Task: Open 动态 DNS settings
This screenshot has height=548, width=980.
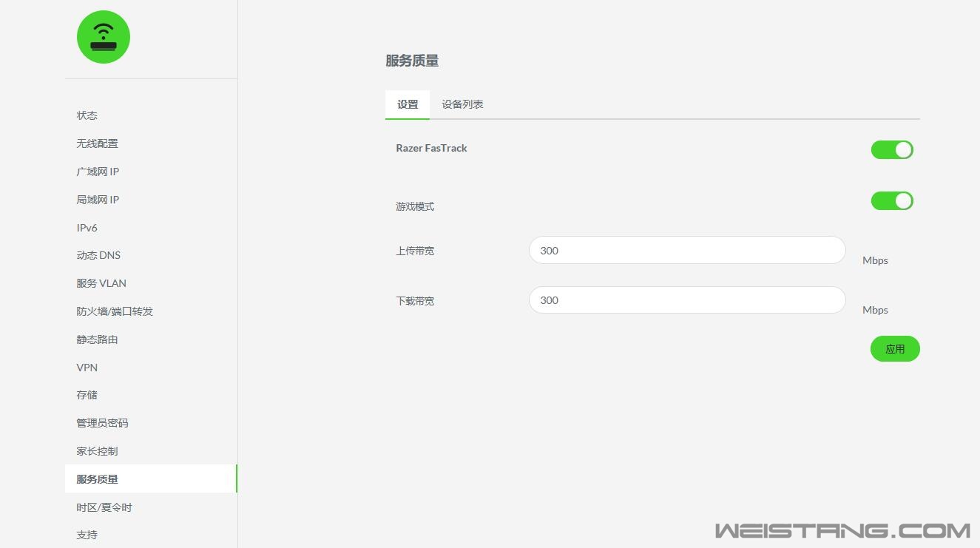Action: (x=98, y=255)
